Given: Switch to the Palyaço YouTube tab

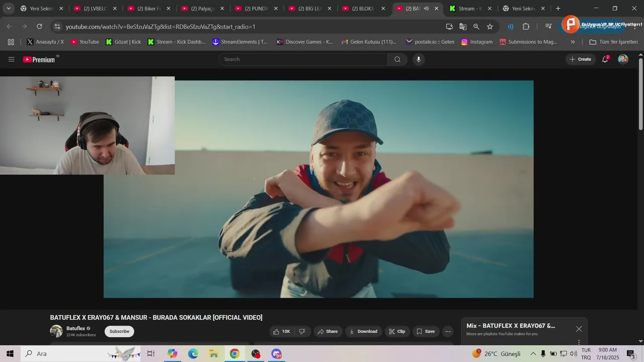Looking at the screenshot, I should coord(203,9).
